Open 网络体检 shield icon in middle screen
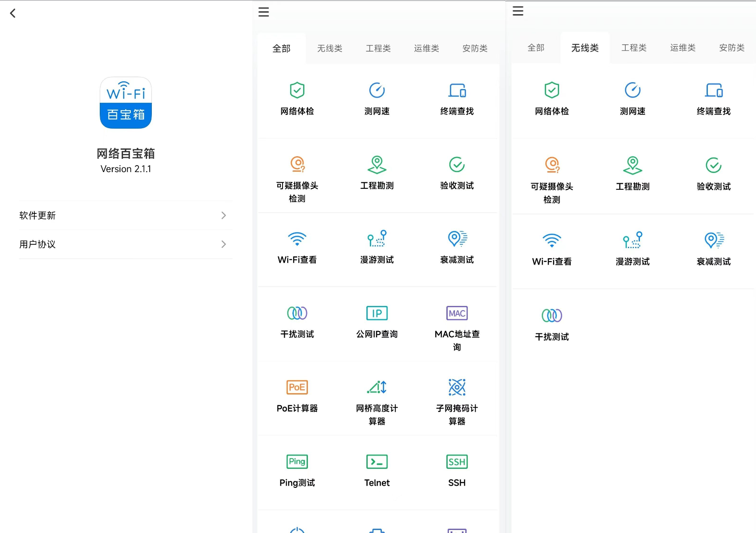 [297, 90]
